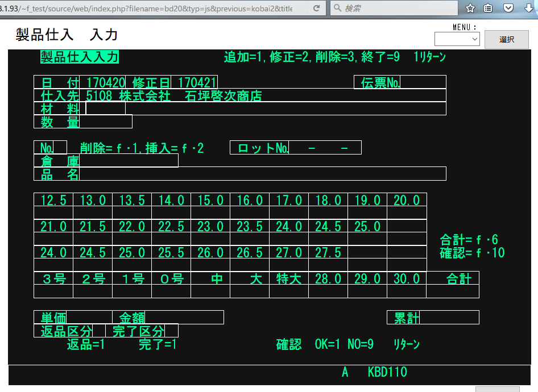Image resolution: width=538 pixels, height=392 pixels.
Task: Click the 返品区分 input box
Action: (x=99, y=331)
